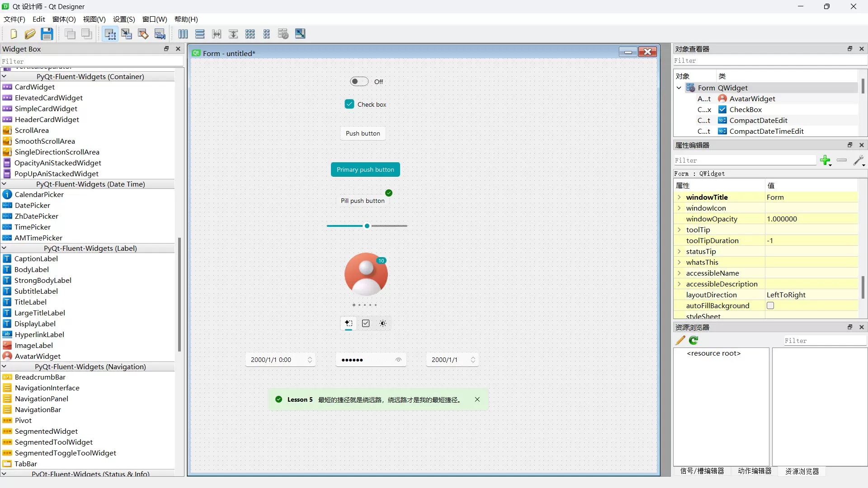Expand the Form QWidget tree node
The image size is (868, 488).
click(x=679, y=88)
